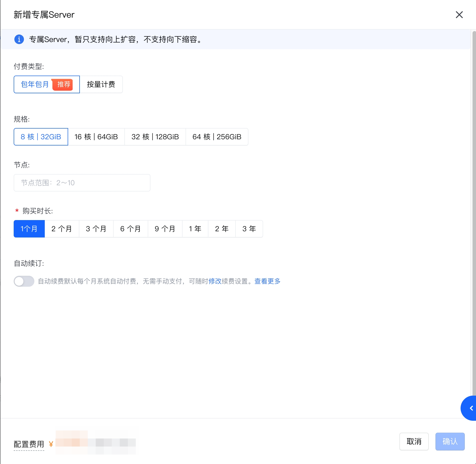The height and width of the screenshot is (464, 476).
Task: Select 6 个月 purchase duration
Action: 131,229
